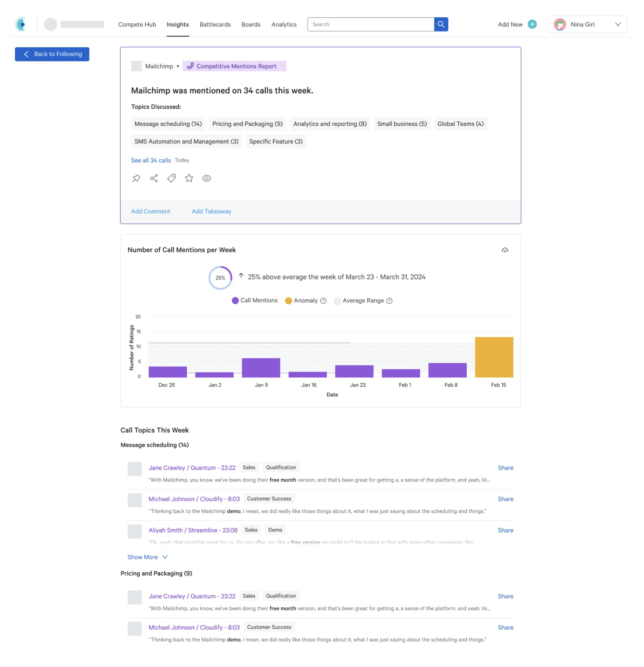Screen dimensions: 644x667
Task: Toggle the eye watch icon
Action: tap(206, 178)
